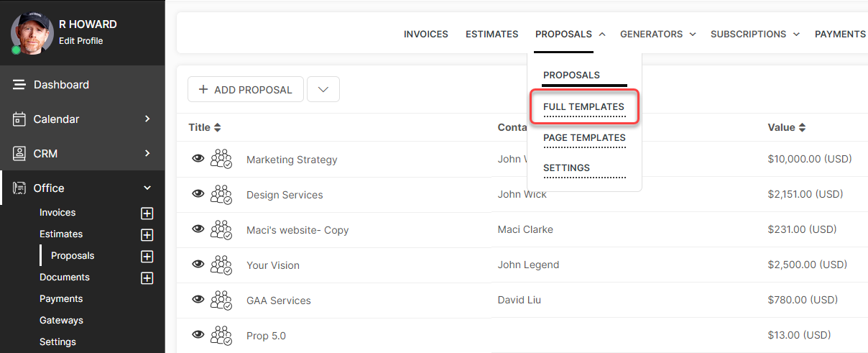Collapse the Office sidebar section

(x=147, y=188)
